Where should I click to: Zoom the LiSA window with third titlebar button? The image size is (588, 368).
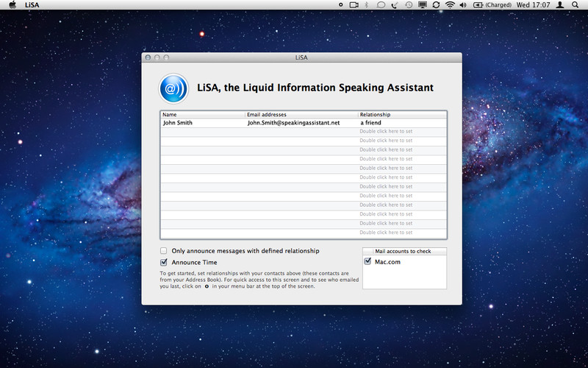point(166,57)
